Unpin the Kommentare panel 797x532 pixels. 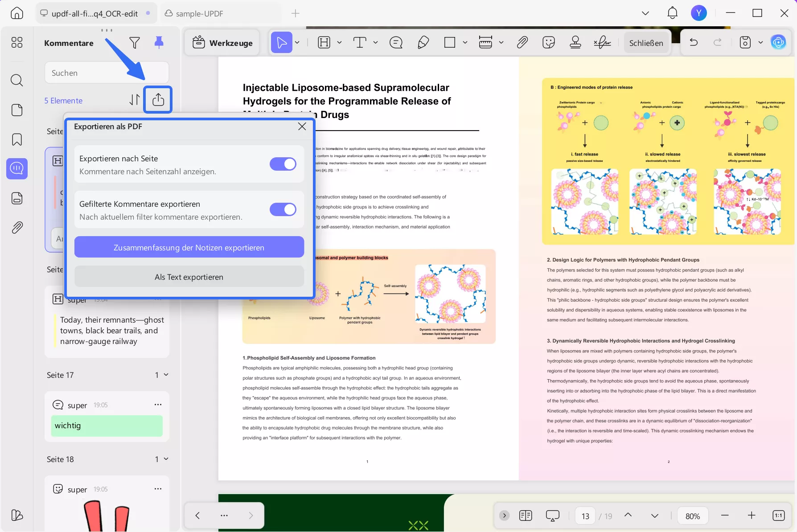pyautogui.click(x=159, y=43)
